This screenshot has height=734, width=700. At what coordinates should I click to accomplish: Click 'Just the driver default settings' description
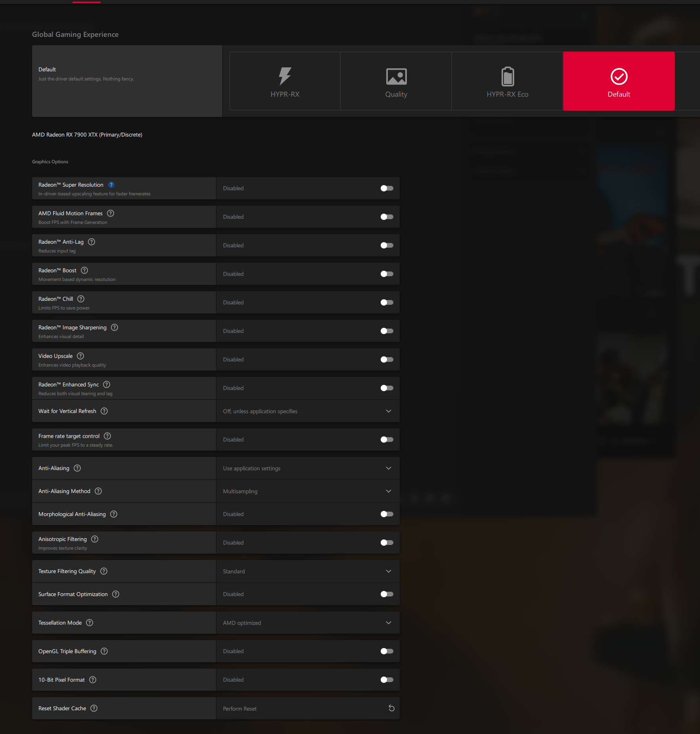pyautogui.click(x=86, y=79)
